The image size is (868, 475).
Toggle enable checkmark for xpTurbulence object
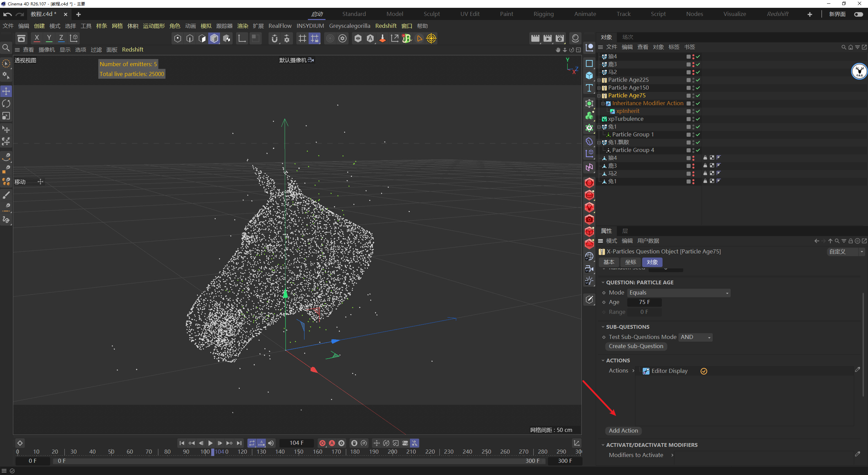698,119
